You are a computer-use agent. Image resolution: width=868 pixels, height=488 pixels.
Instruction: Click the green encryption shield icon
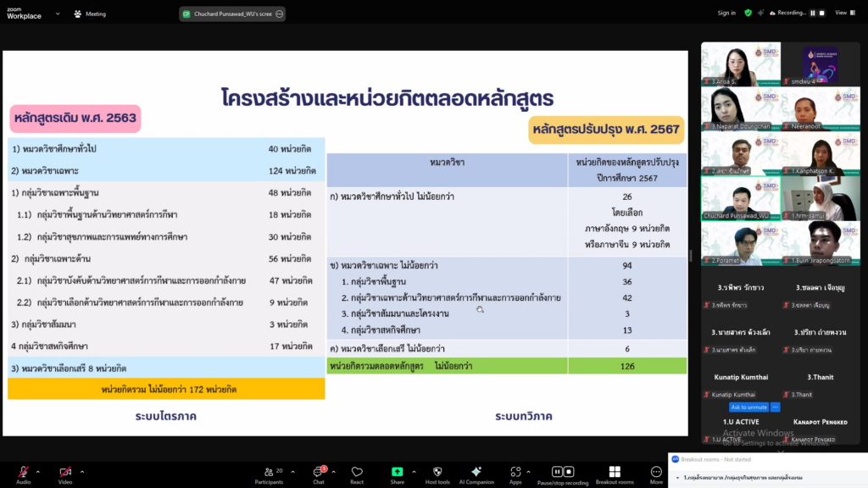coord(748,13)
